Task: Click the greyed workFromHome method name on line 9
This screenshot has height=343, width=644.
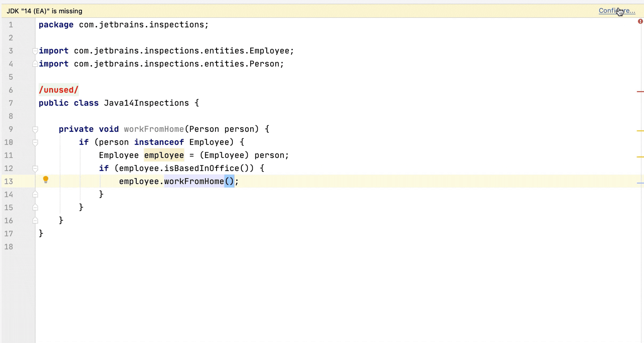Action: [x=154, y=129]
